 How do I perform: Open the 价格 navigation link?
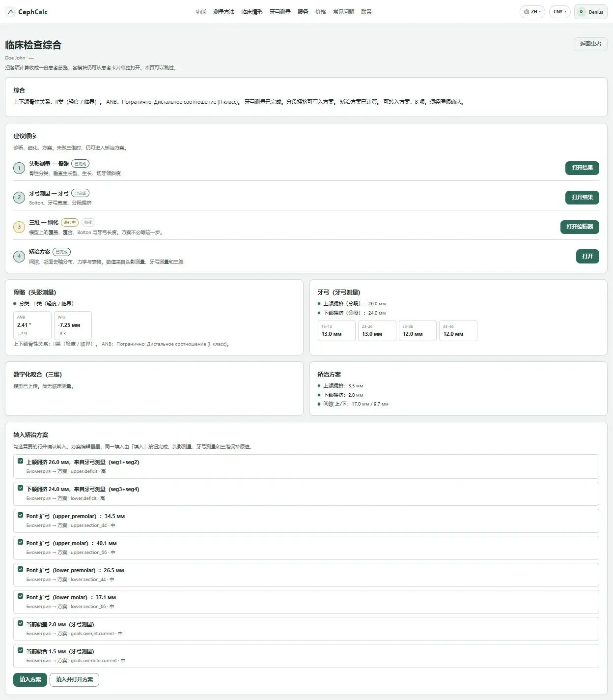click(x=321, y=12)
